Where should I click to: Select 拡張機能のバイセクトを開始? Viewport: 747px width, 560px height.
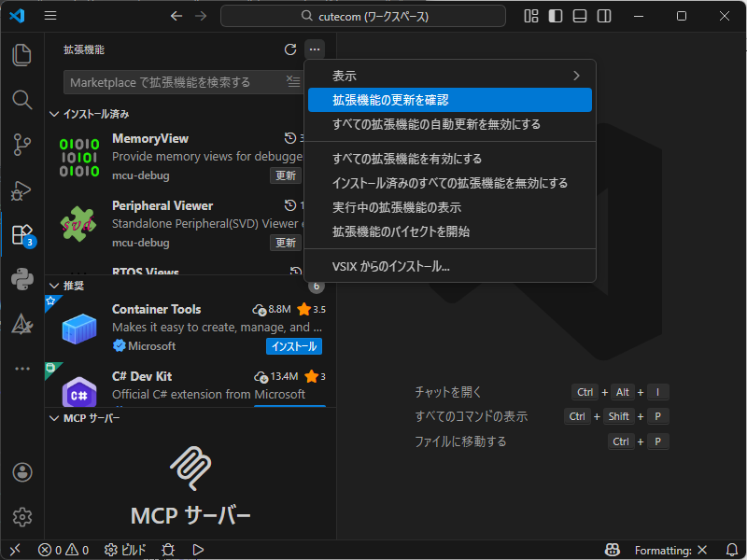pos(450,231)
